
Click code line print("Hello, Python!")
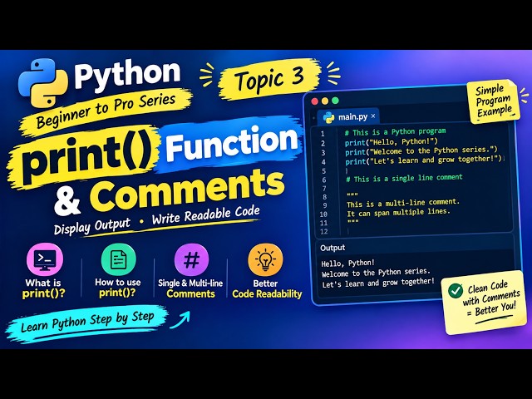click(x=392, y=141)
